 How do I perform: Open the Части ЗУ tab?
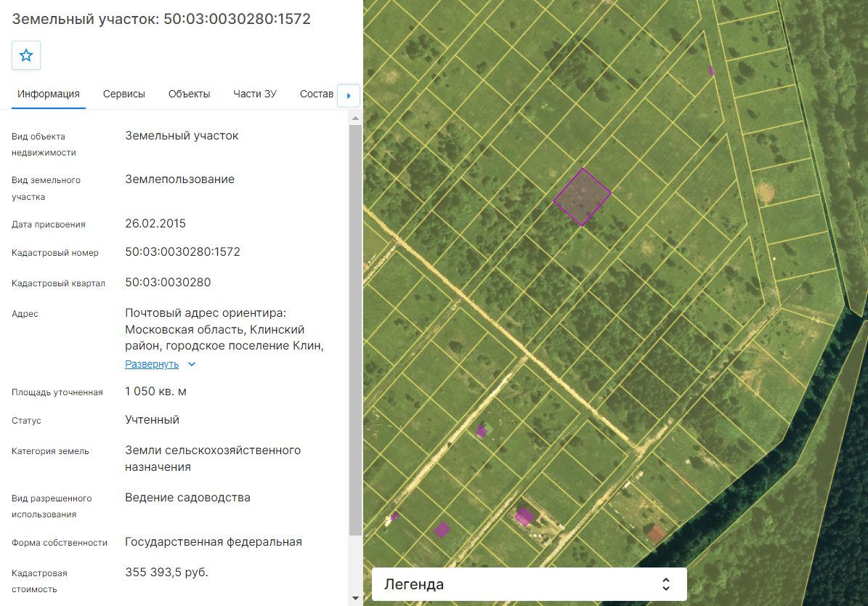[255, 94]
